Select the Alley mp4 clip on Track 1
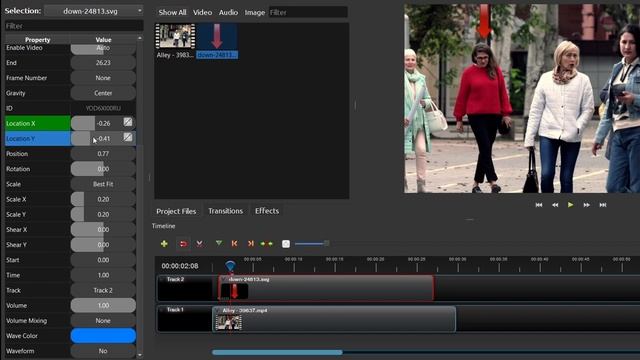This screenshot has height=360, width=640. [334, 319]
